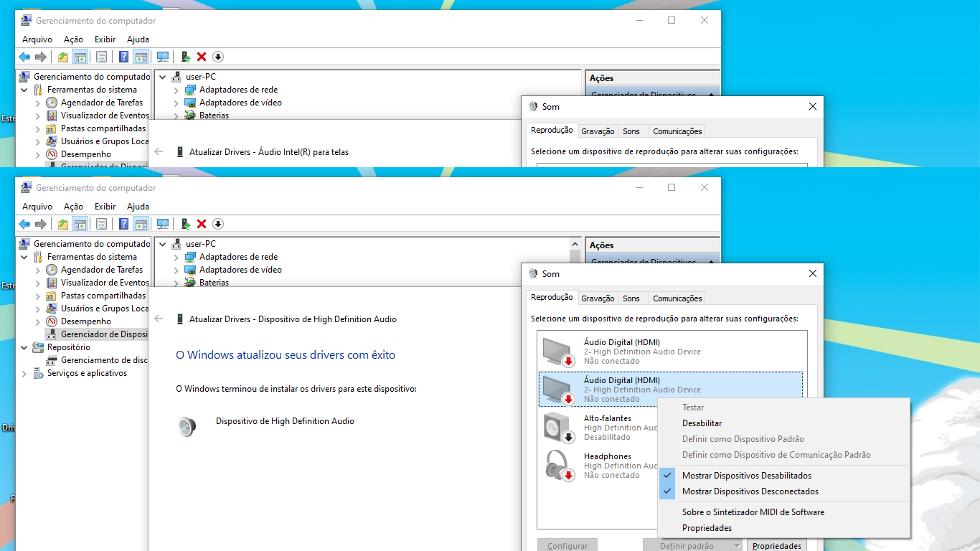The image size is (980, 551).
Task: Open Ação menu in lower window
Action: point(73,207)
